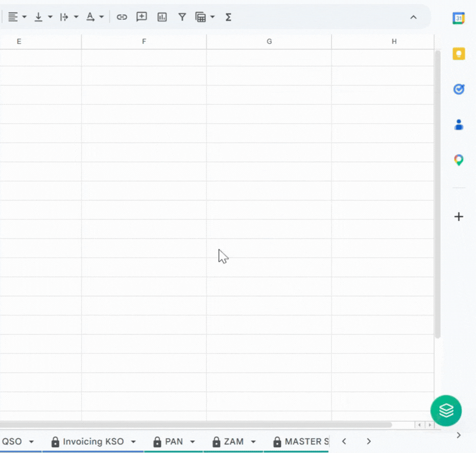Collapse the toolbar with the up chevron
Image resolution: width=476 pixels, height=453 pixels.
pos(413,17)
